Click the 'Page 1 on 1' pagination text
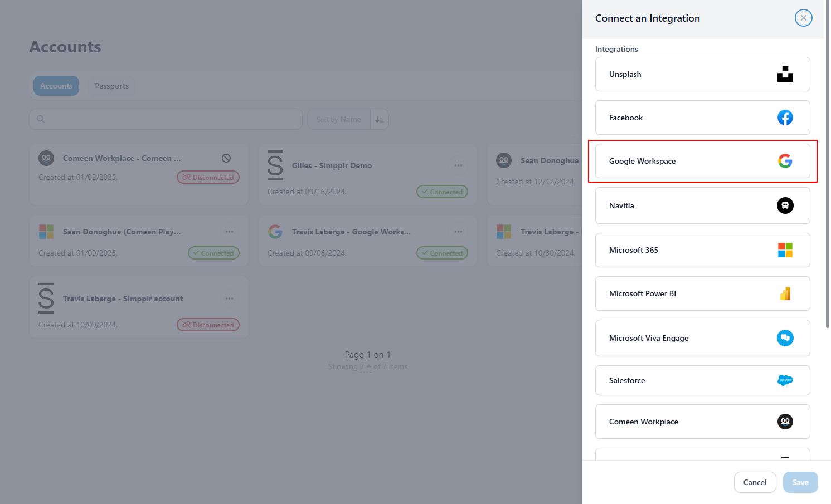 pyautogui.click(x=367, y=355)
